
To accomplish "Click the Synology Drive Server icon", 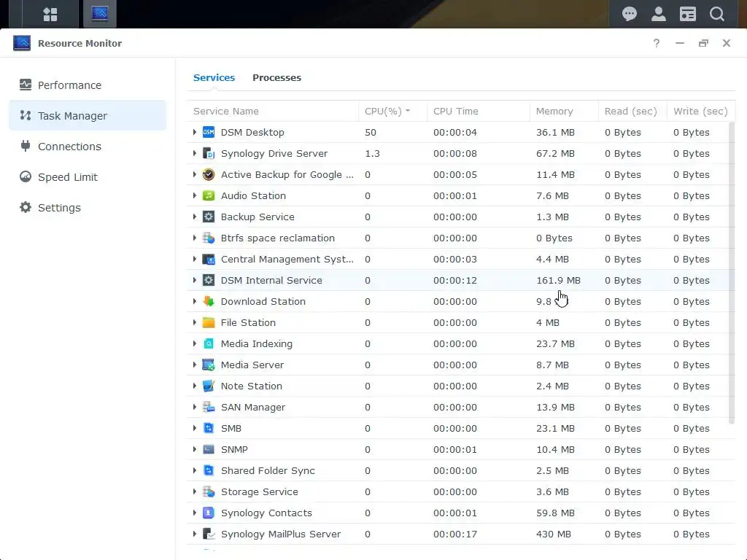I will (x=209, y=153).
